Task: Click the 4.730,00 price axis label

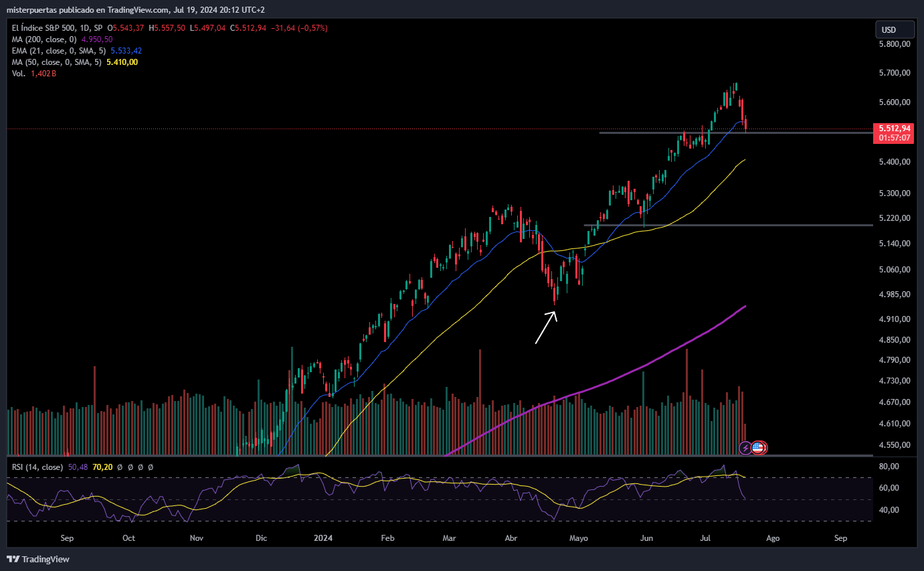Action: (x=895, y=381)
